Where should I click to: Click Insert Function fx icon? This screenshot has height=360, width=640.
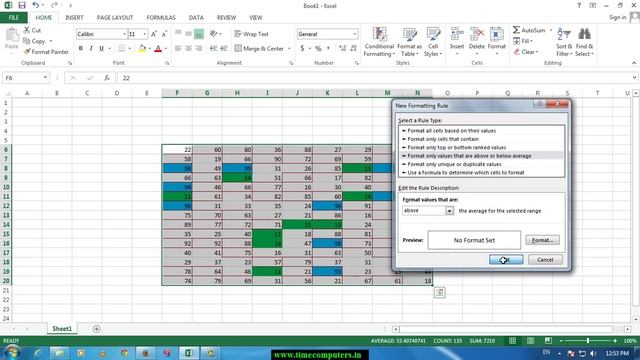[107, 78]
